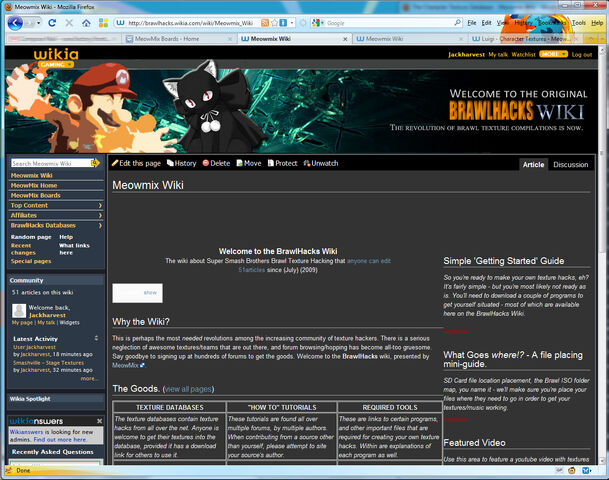Switch to the second Meowmix Wiki tab
Viewport: 609px width, 480px height.
(410, 39)
